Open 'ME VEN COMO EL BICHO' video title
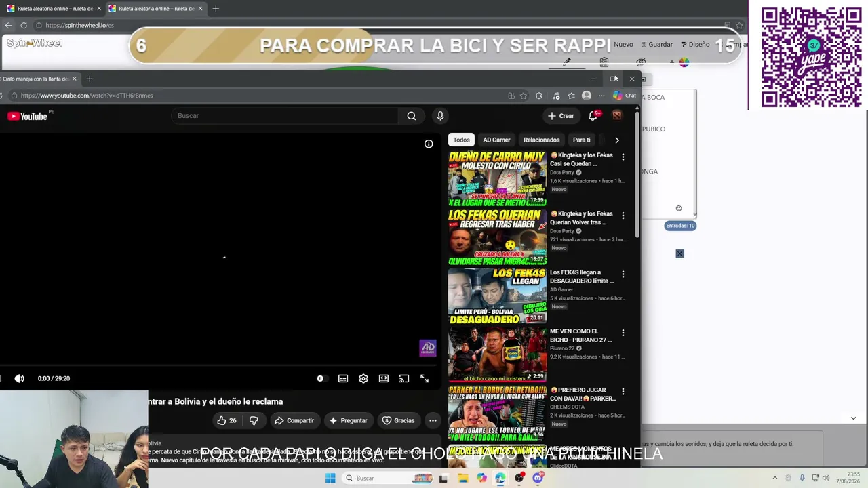Viewport: 868px width, 488px height. 581,335
